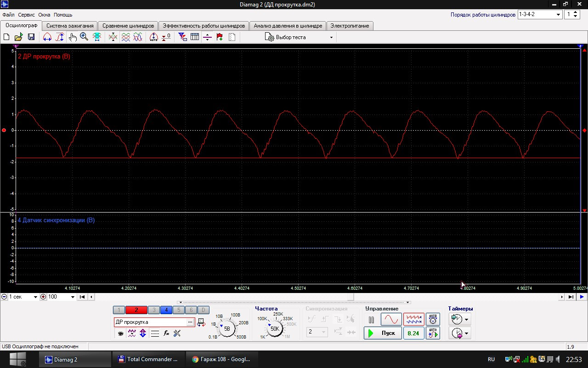Click the filter funnel toolbar icon

pyautogui.click(x=182, y=37)
